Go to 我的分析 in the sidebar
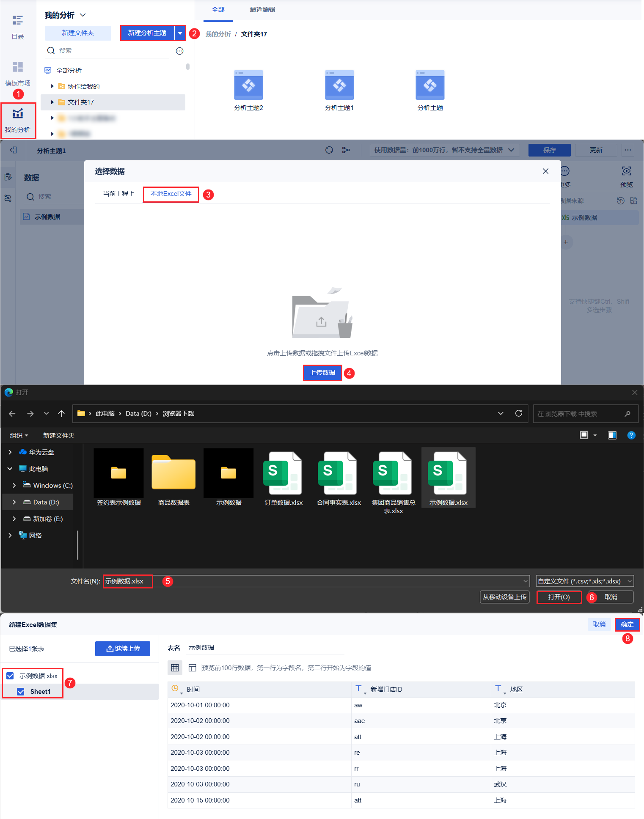Image resolution: width=644 pixels, height=819 pixels. click(x=18, y=121)
